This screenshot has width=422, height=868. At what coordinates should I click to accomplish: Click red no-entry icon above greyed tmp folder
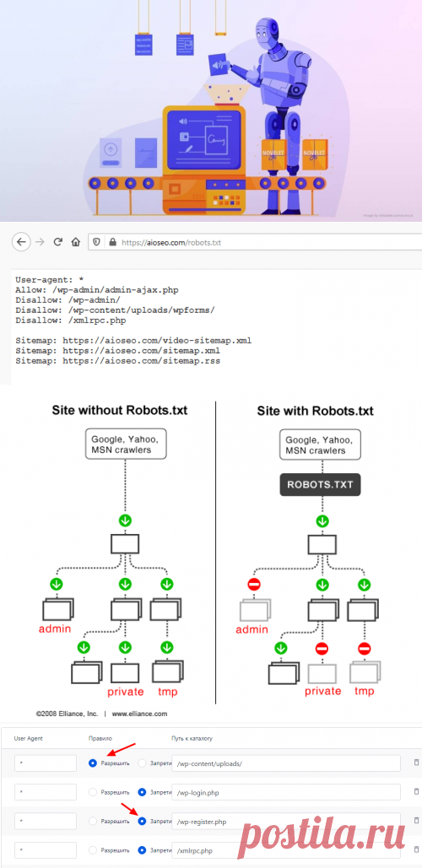tap(365, 648)
